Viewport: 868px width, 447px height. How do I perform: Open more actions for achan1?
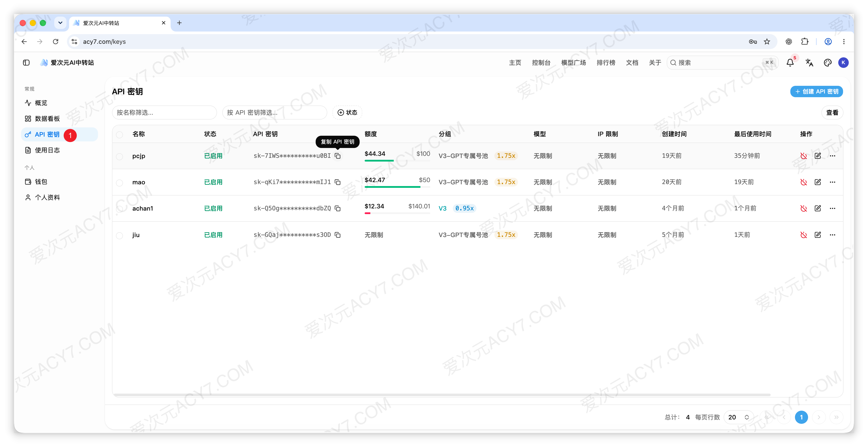pyautogui.click(x=833, y=208)
